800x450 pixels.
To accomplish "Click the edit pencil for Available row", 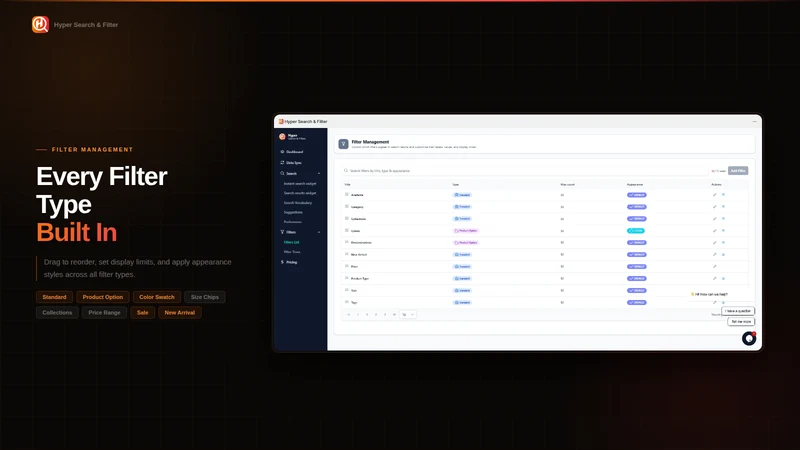I will click(714, 195).
